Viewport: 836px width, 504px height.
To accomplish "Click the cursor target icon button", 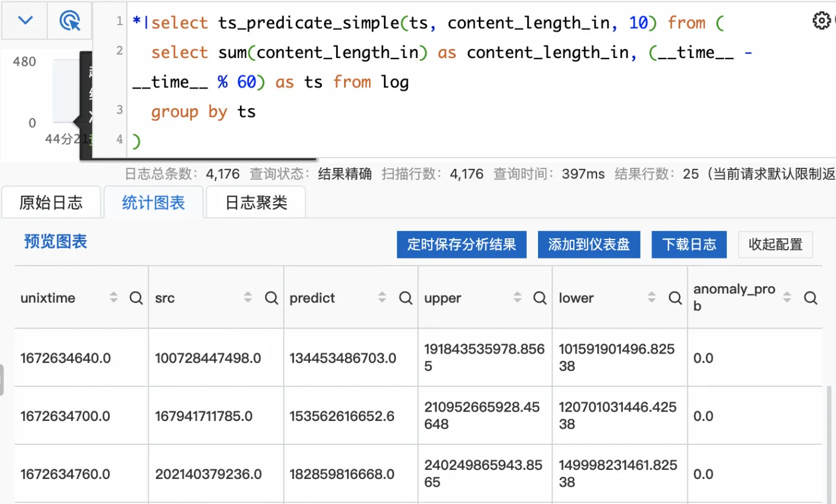I will pyautogui.click(x=70, y=21).
